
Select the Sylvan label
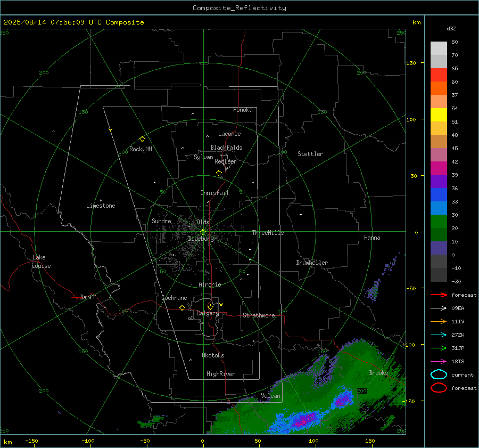tap(203, 157)
